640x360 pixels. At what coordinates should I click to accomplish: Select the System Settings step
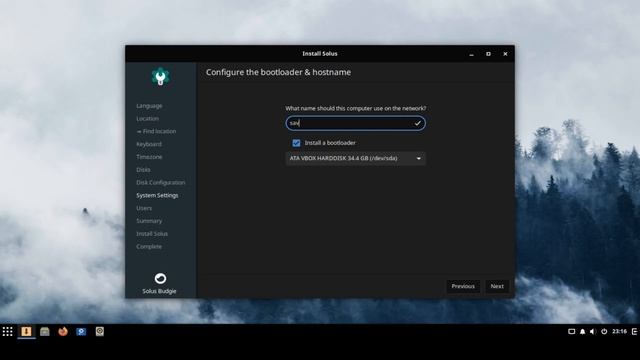[157, 195]
